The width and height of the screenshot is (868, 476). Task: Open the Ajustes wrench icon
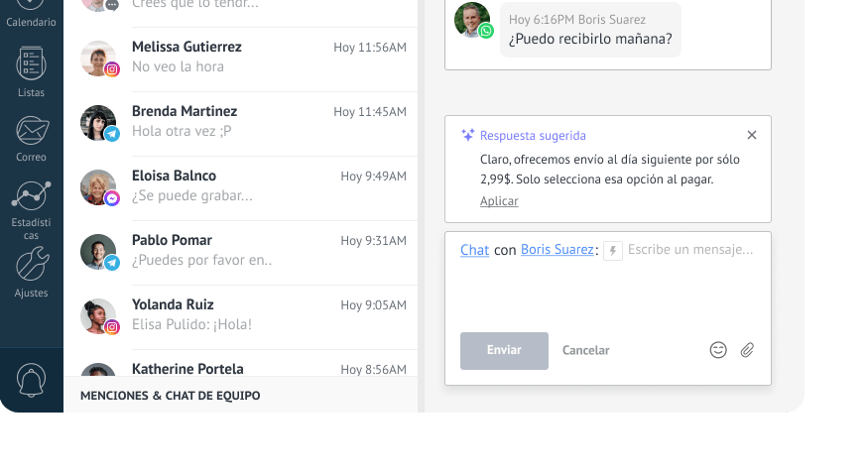point(32,264)
